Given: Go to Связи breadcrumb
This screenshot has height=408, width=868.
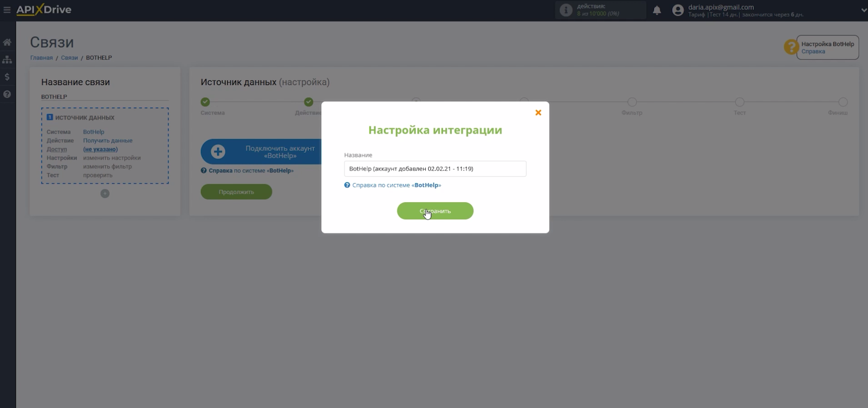Looking at the screenshot, I should pos(69,57).
